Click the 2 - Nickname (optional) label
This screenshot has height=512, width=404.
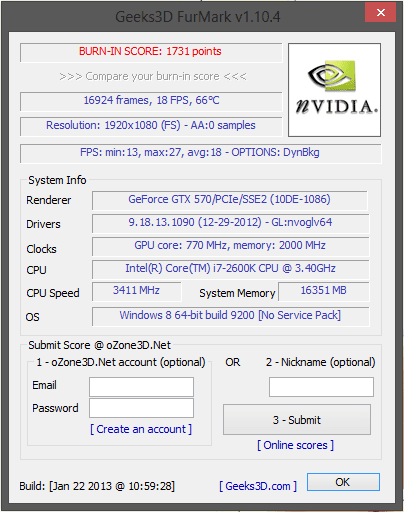pyautogui.click(x=321, y=362)
